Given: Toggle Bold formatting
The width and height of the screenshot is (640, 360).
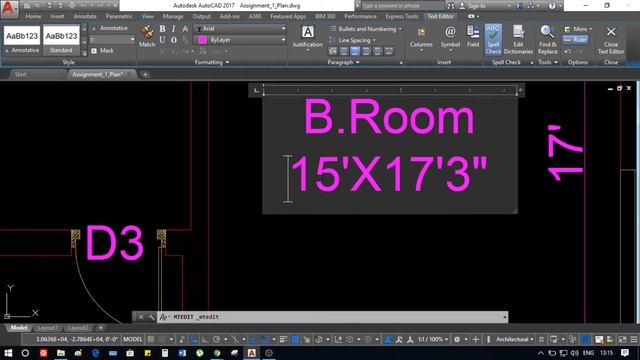Looking at the screenshot, I should [162, 29].
